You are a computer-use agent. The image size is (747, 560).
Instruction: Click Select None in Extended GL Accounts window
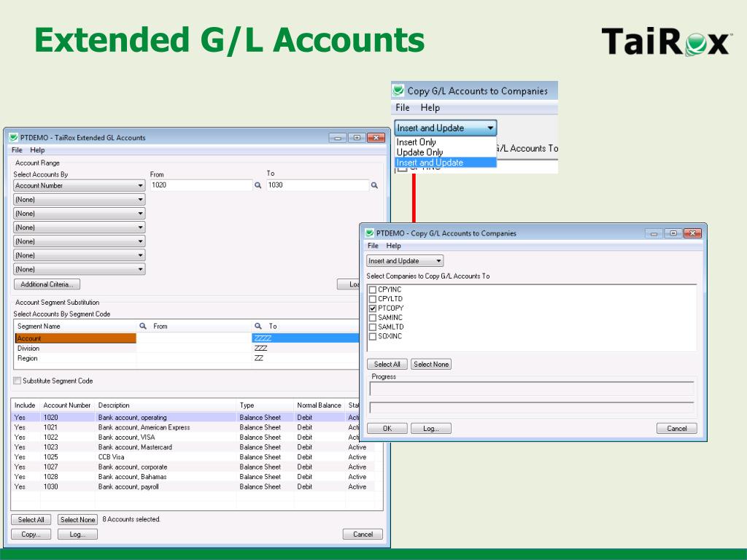click(77, 519)
